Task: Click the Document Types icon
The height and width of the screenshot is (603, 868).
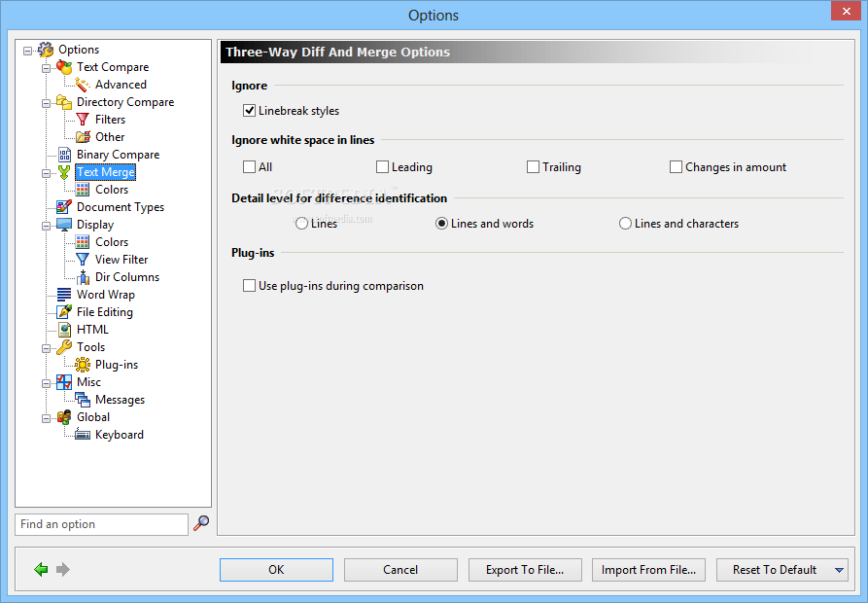Action: [x=64, y=207]
